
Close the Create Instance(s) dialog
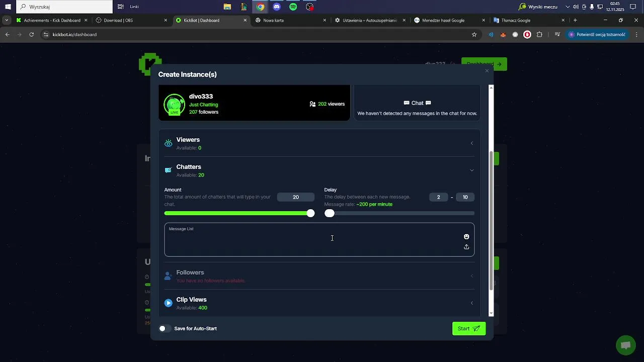coord(487,71)
